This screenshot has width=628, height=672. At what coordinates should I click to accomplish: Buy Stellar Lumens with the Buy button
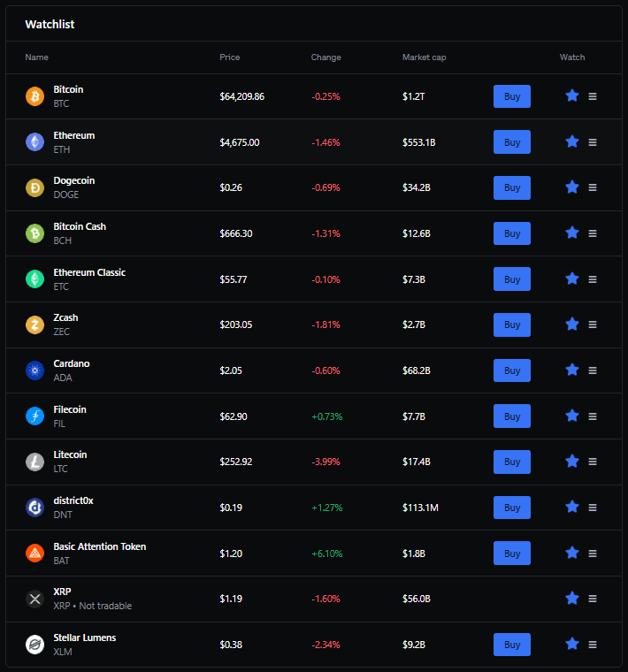point(511,645)
